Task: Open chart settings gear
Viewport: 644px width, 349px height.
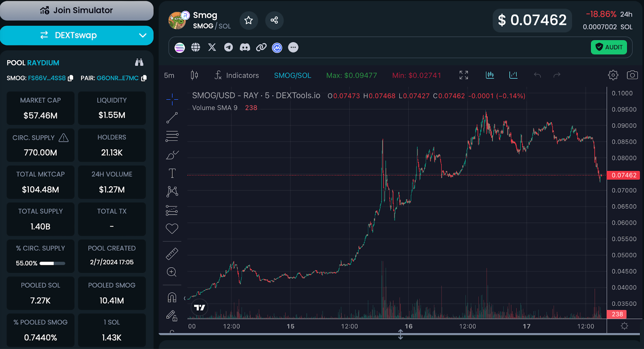Action: click(613, 75)
